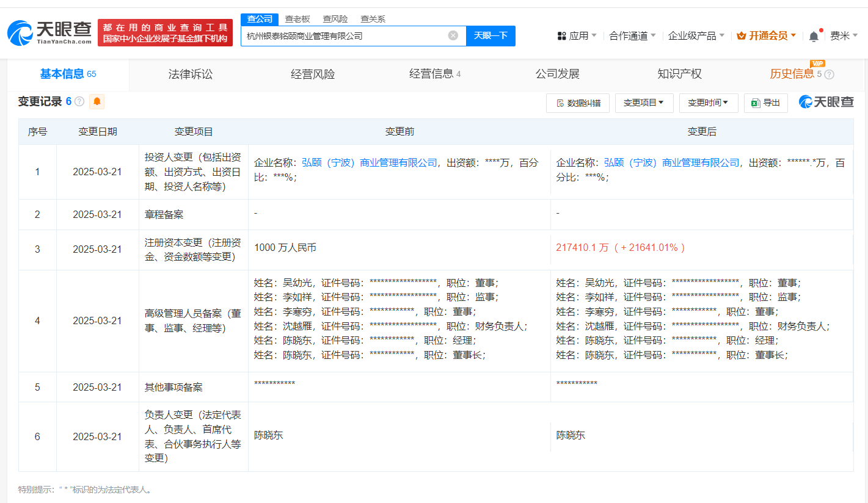Open the 变更时间 sort dropdown
The height and width of the screenshot is (503, 868).
pos(708,103)
